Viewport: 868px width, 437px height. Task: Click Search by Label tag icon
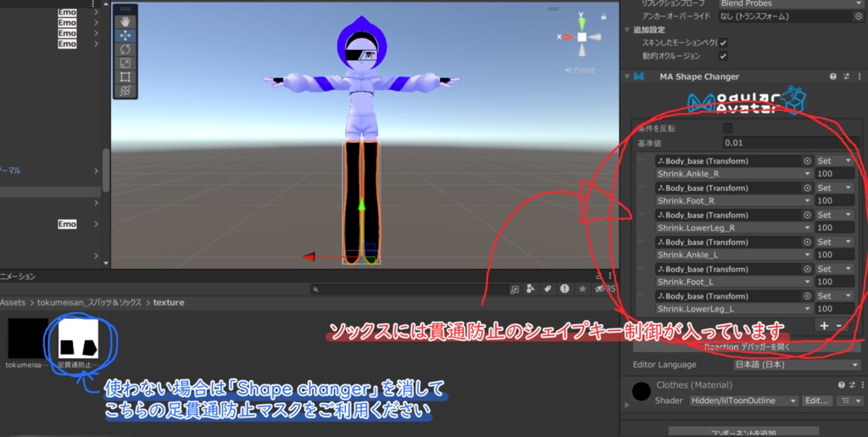coord(548,289)
